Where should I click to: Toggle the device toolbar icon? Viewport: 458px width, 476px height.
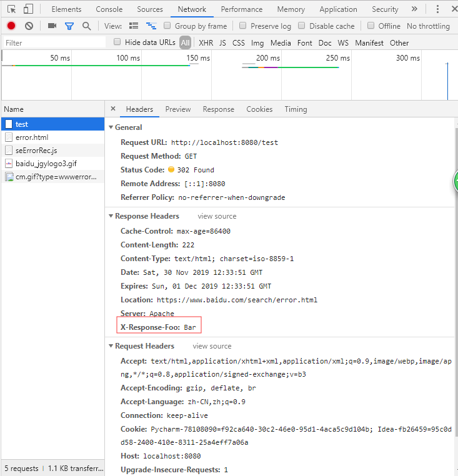28,9
